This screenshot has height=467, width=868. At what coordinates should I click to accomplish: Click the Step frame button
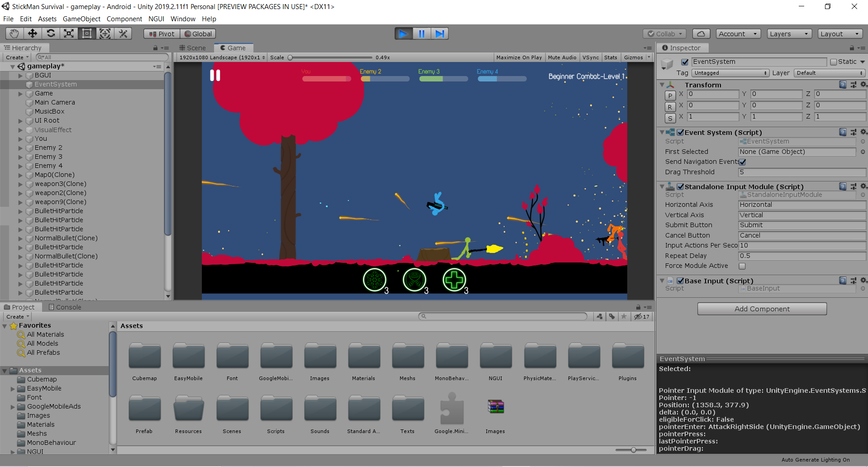click(439, 33)
